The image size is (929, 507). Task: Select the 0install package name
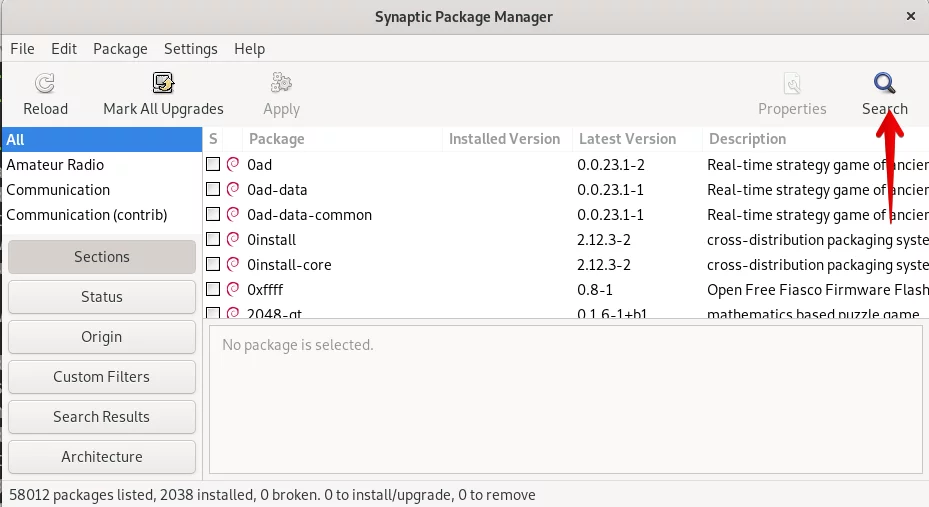[271, 239]
